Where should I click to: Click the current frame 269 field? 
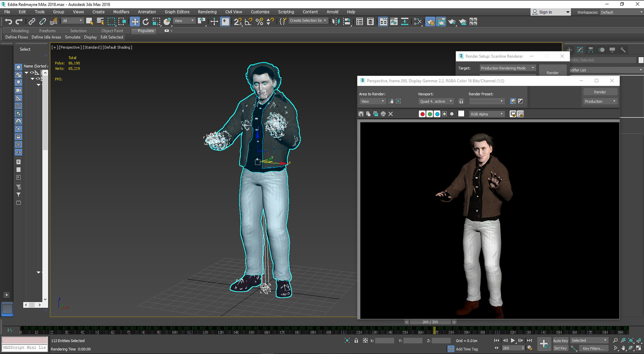point(511,348)
